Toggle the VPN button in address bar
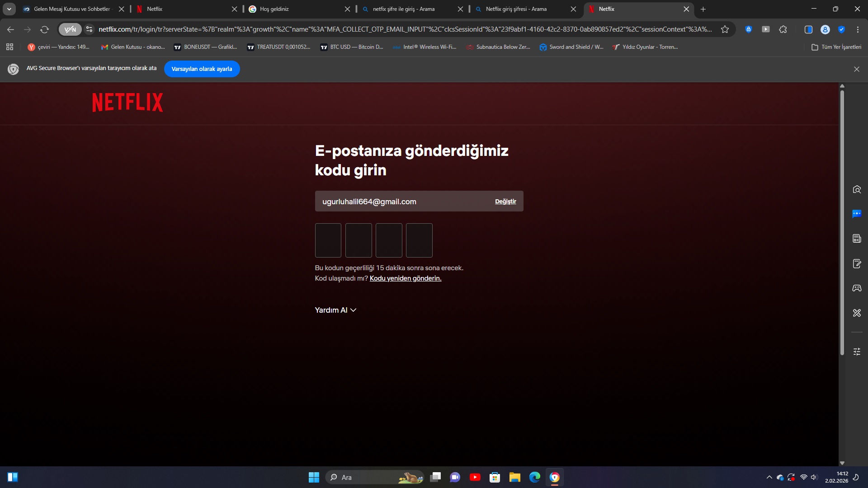 [x=70, y=29]
